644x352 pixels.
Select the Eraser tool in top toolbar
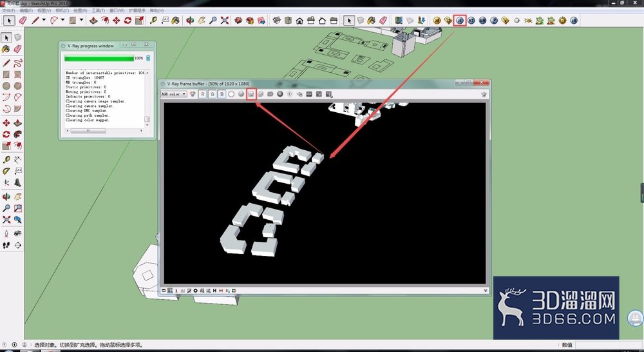(23, 20)
